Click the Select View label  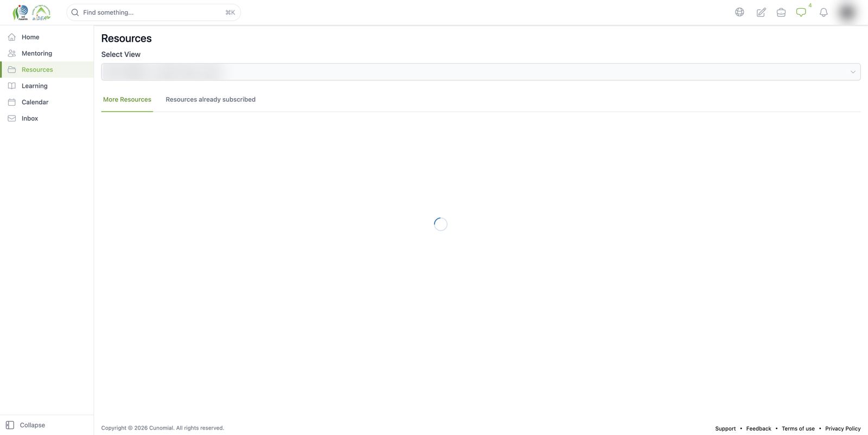pos(121,55)
